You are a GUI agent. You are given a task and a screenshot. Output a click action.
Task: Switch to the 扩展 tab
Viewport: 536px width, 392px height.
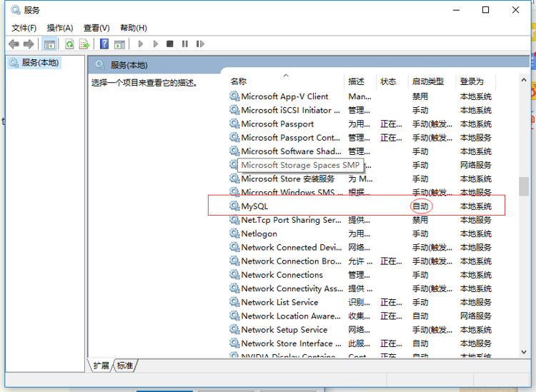(101, 366)
